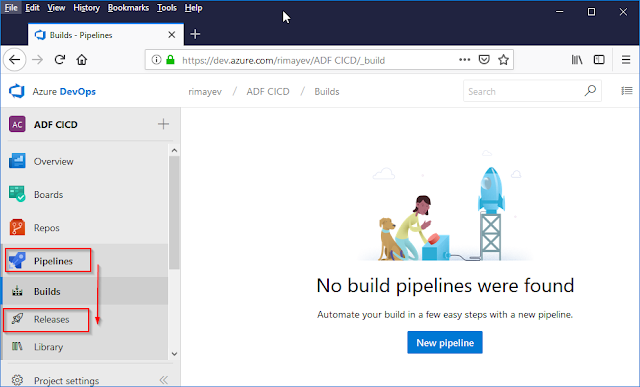The image size is (640, 387).
Task: Save page to Pocket
Action: (484, 60)
